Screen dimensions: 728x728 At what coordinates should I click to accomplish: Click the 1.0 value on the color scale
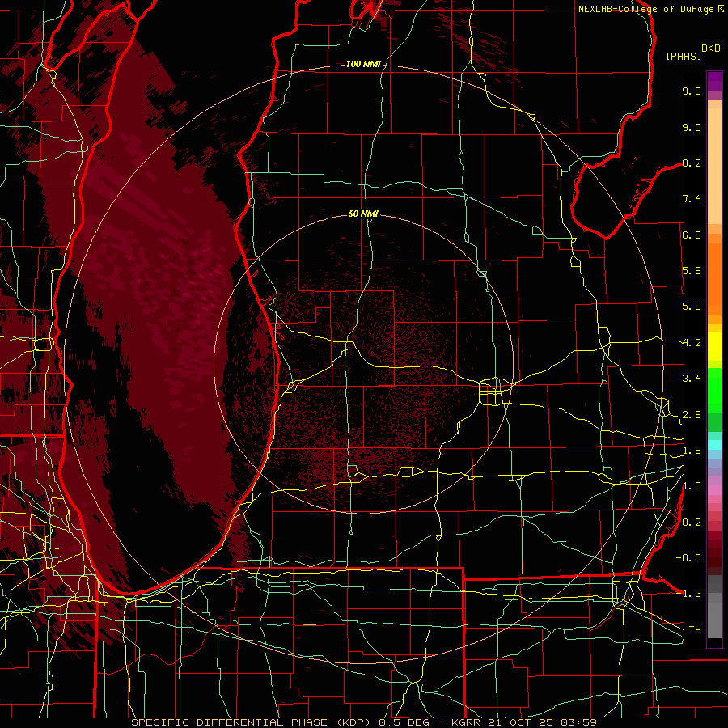pos(692,486)
